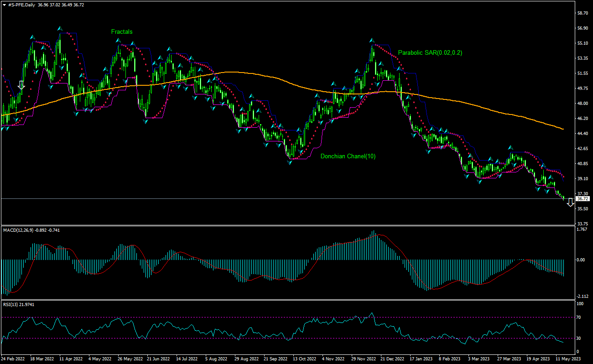Click the 58.70 level on the price scale
This screenshot has height=364, width=593.
[583, 13]
